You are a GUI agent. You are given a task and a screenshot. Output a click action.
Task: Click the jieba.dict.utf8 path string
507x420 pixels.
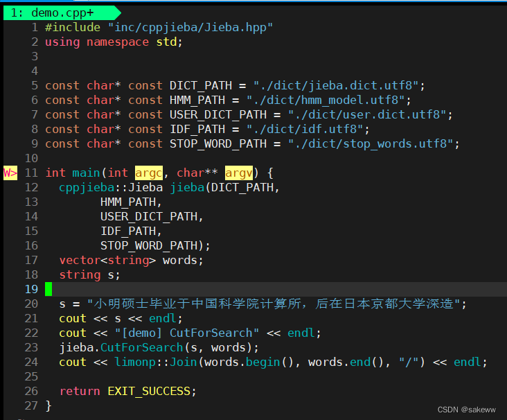coord(339,85)
